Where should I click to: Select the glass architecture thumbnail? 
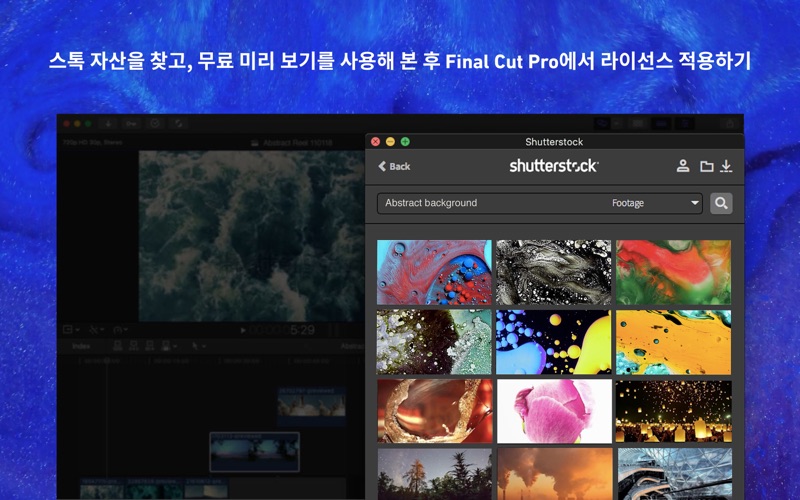(674, 474)
